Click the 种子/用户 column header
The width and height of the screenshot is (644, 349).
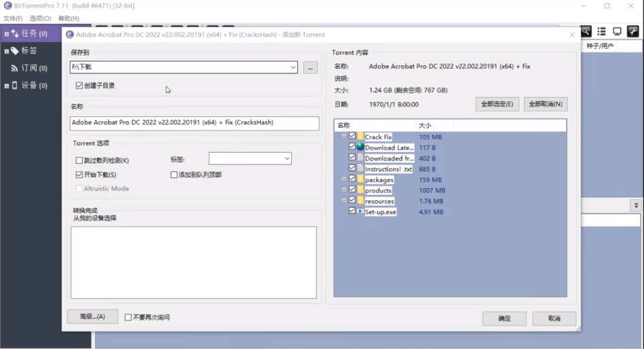pyautogui.click(x=599, y=46)
